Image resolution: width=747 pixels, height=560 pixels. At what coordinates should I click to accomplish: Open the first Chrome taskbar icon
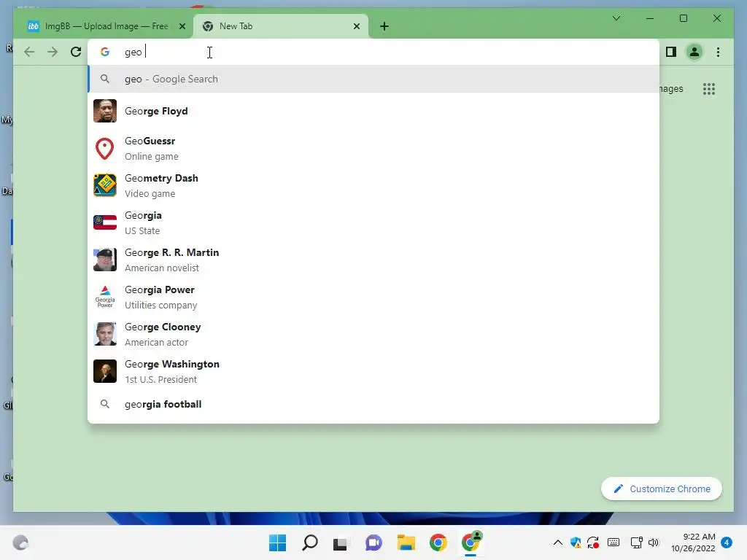point(438,542)
